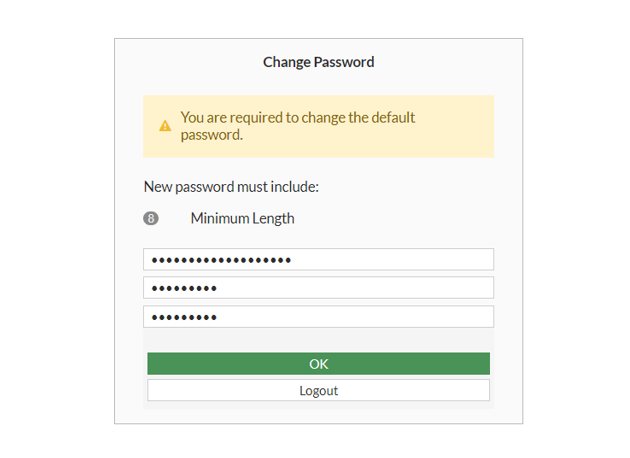Select the Minimum Length requirement label
The height and width of the screenshot is (458, 630).
(242, 218)
